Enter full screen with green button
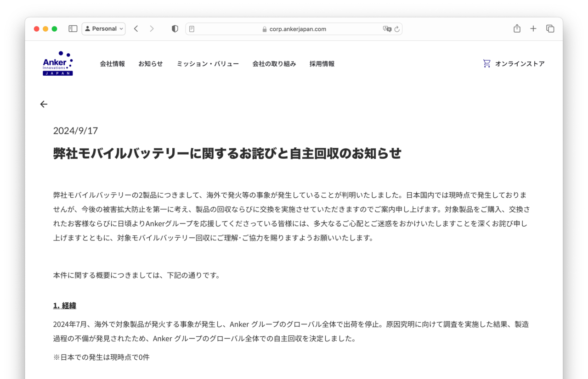This screenshot has width=588, height=379. tap(54, 29)
